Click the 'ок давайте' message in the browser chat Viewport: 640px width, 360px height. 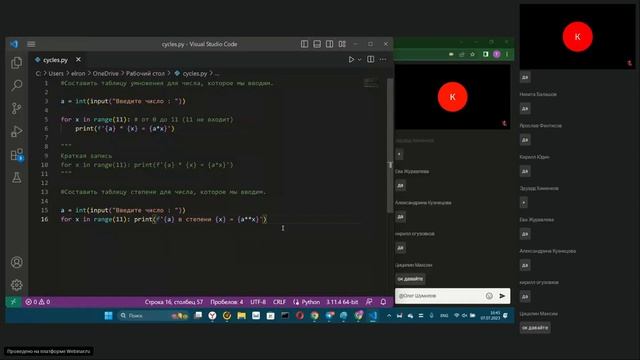[410, 279]
